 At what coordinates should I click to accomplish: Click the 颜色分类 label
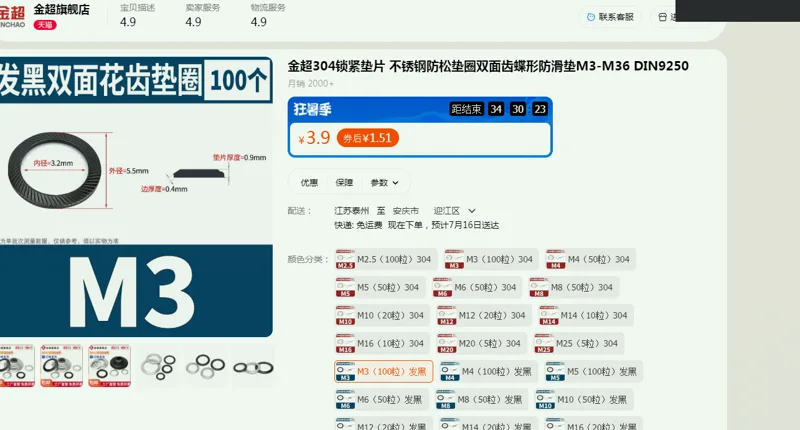pos(308,259)
